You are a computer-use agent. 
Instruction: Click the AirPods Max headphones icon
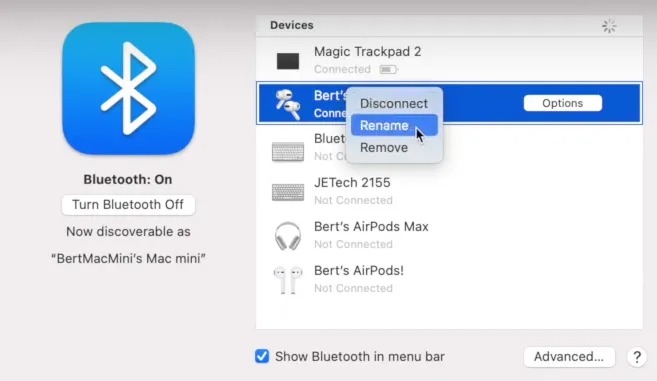click(x=288, y=236)
